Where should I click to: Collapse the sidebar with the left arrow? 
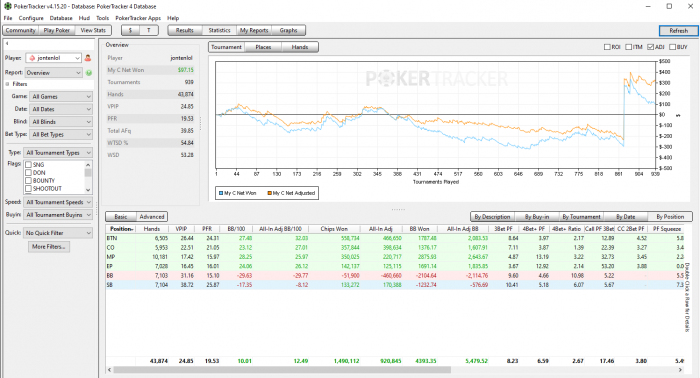(7, 44)
